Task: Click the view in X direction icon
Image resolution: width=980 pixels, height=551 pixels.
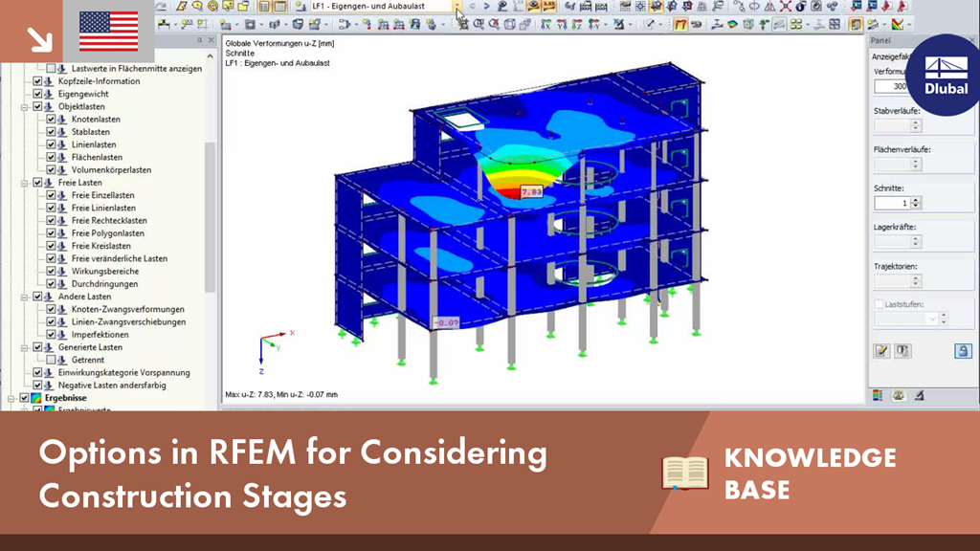Action: [546, 24]
